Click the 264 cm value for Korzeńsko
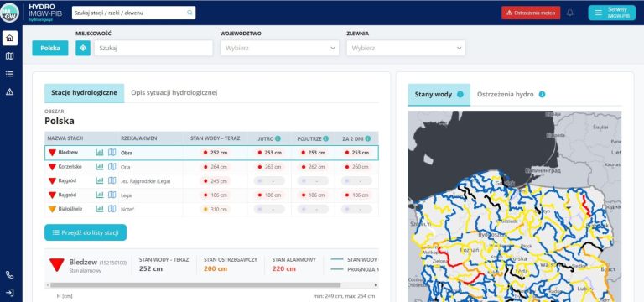The image size is (644, 302). 216,167
